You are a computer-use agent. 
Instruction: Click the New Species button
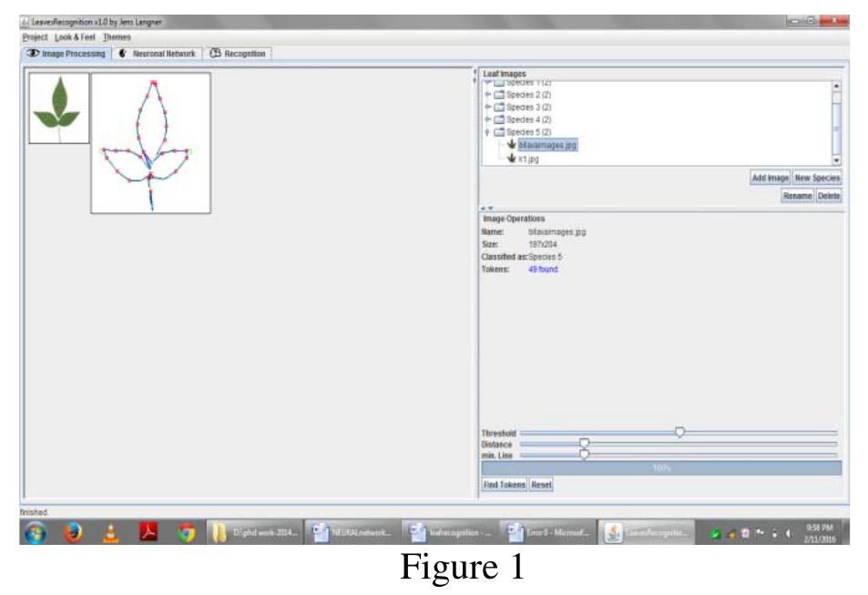tap(817, 178)
